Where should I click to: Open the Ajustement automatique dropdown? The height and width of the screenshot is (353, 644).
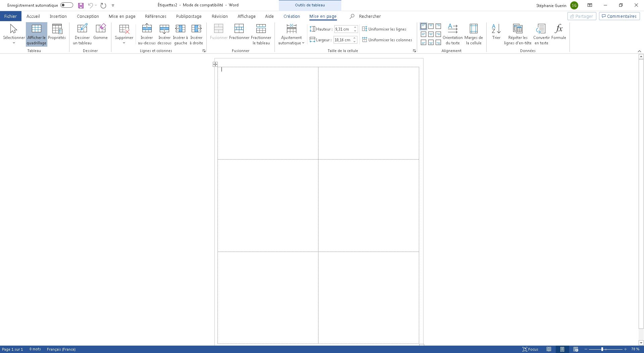click(x=291, y=33)
